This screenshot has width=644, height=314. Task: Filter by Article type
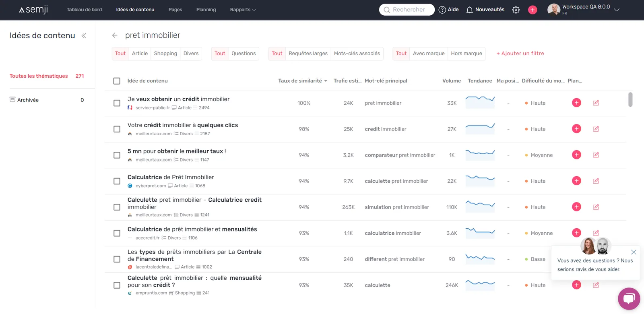pos(140,54)
